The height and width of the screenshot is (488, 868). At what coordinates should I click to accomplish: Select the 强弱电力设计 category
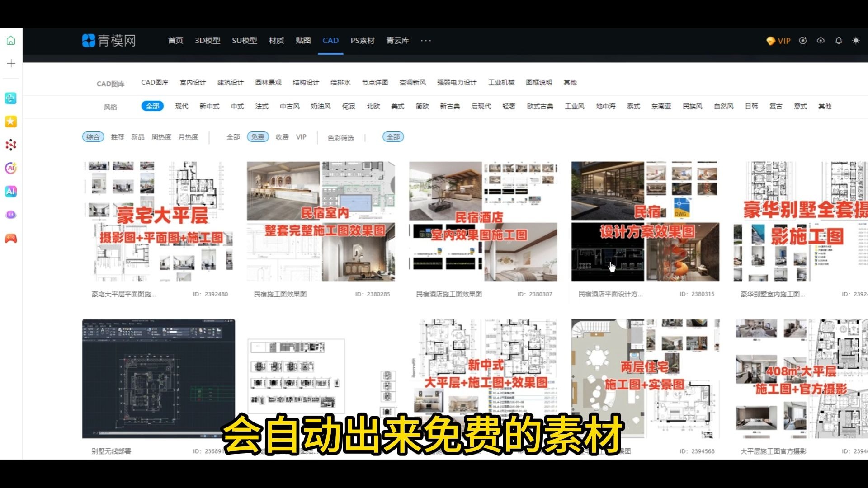[x=457, y=82]
